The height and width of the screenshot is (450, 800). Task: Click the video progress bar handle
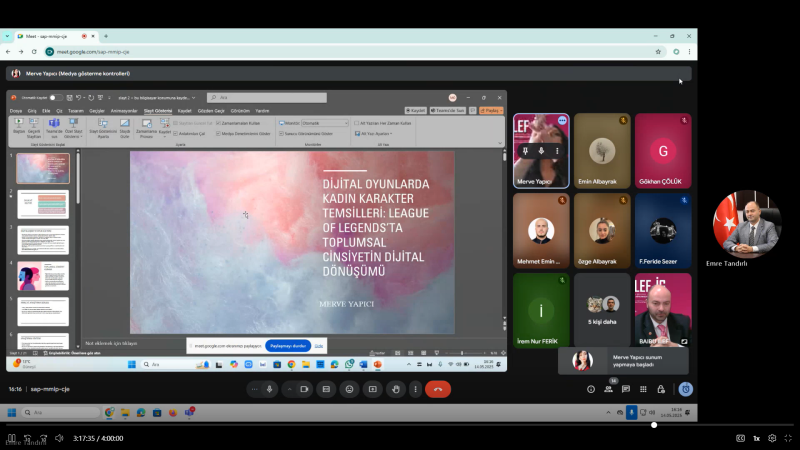point(654,425)
